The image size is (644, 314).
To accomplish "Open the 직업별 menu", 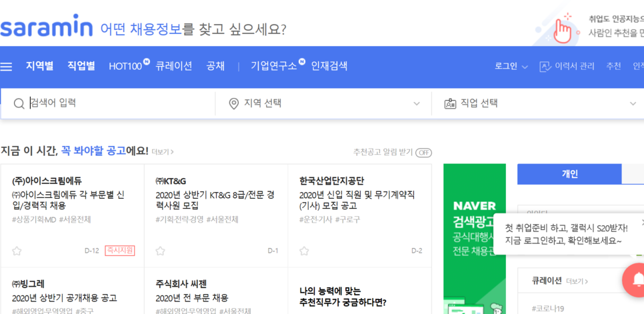I will (81, 66).
